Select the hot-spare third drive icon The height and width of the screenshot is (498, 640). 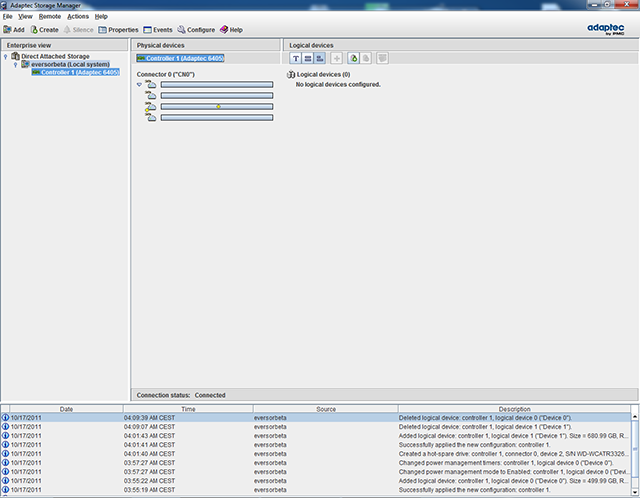[151, 106]
